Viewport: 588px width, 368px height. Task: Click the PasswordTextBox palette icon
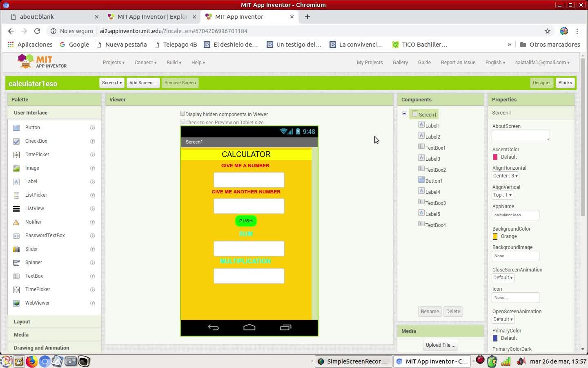tap(16, 236)
